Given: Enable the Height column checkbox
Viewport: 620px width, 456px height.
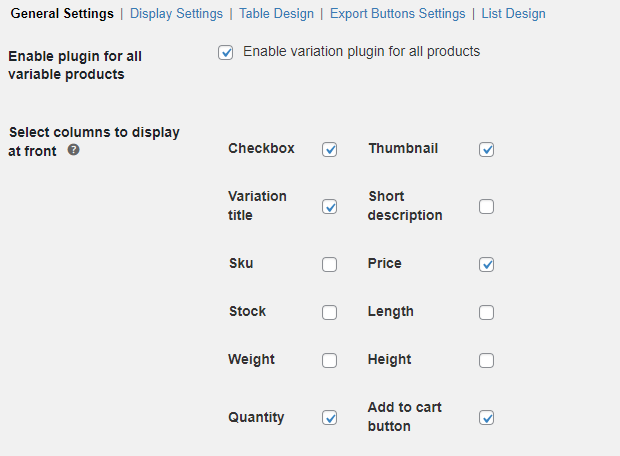Looking at the screenshot, I should (486, 360).
